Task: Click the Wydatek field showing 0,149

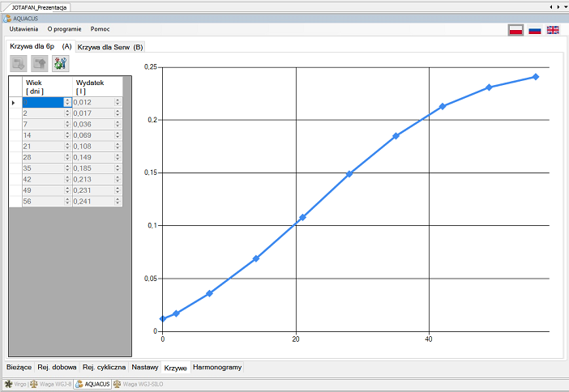Action: tap(92, 158)
